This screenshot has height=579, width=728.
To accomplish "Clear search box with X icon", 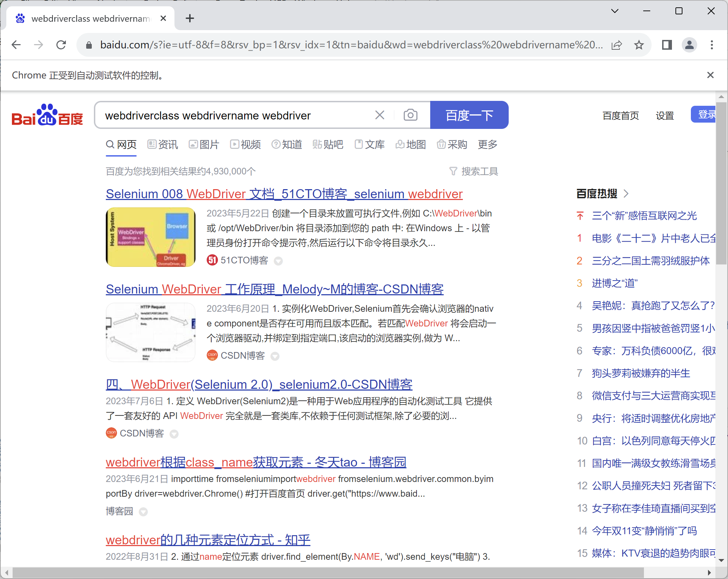I will [380, 115].
